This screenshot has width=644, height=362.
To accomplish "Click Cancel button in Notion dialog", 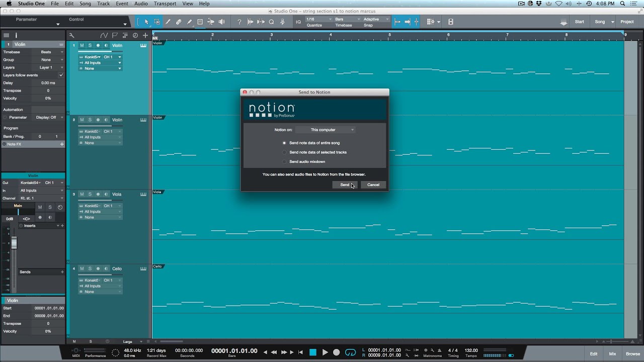I will tap(373, 185).
